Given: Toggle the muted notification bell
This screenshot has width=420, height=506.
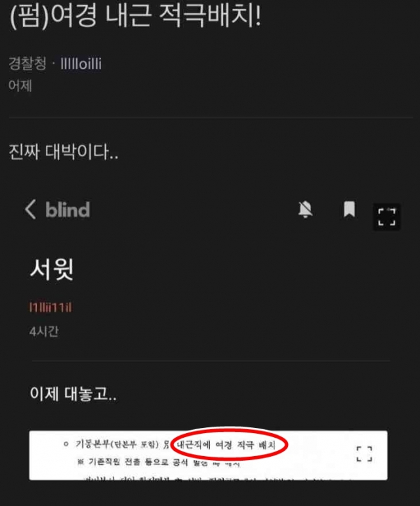Looking at the screenshot, I should (x=305, y=209).
